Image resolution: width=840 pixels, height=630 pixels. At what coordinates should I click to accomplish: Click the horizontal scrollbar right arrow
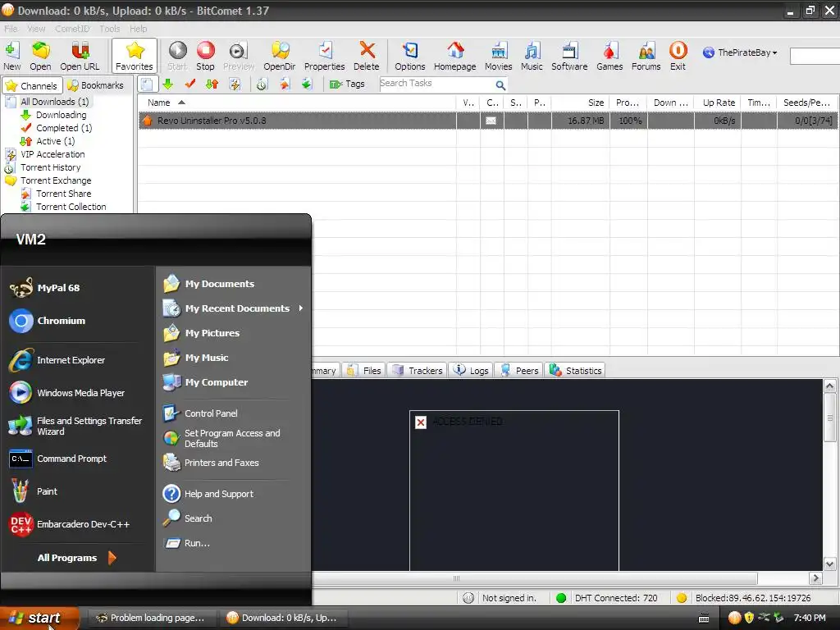pos(816,578)
